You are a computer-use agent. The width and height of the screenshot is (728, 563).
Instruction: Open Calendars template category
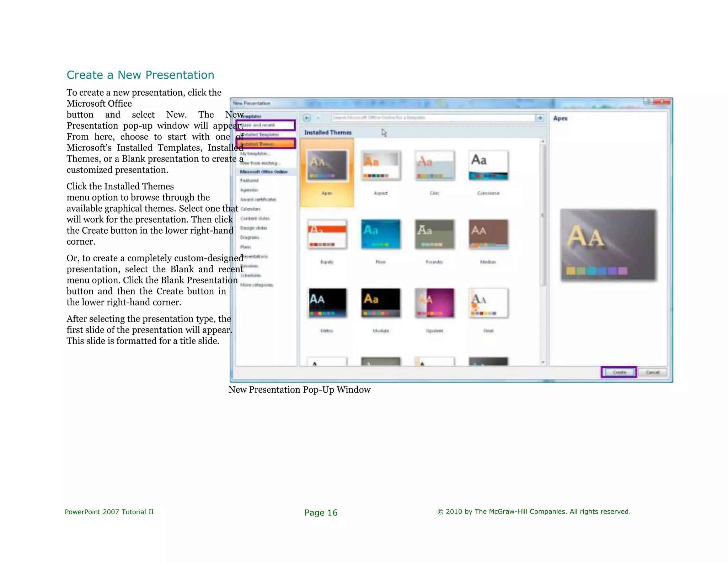coord(250,209)
